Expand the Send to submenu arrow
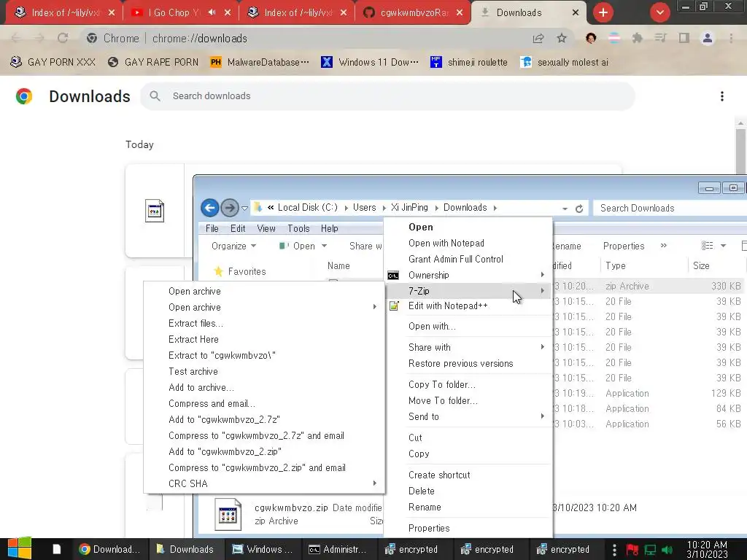The image size is (747, 560). click(542, 416)
